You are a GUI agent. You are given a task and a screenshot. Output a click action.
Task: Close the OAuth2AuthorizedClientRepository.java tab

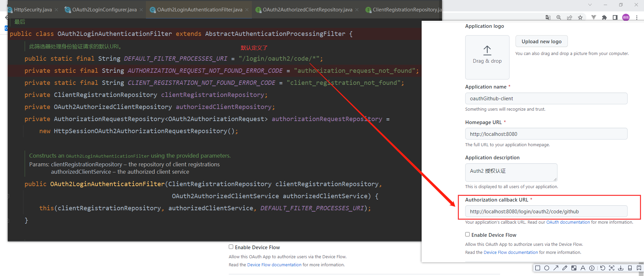pos(357,10)
